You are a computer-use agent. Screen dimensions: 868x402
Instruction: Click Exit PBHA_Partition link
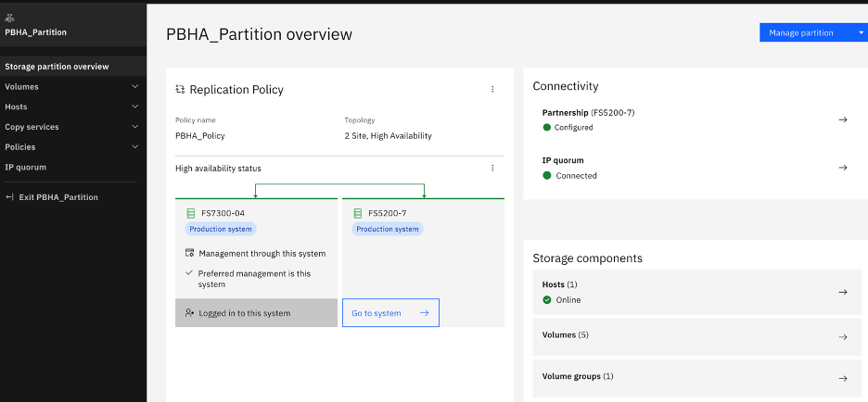point(57,197)
